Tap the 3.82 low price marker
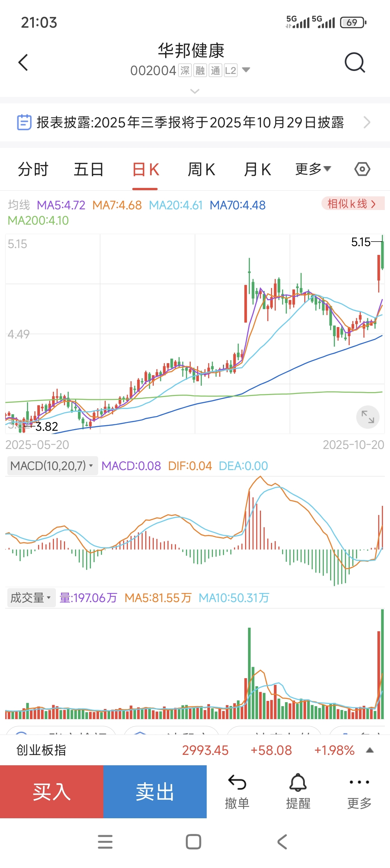This screenshot has width=390, height=868. coord(46,427)
